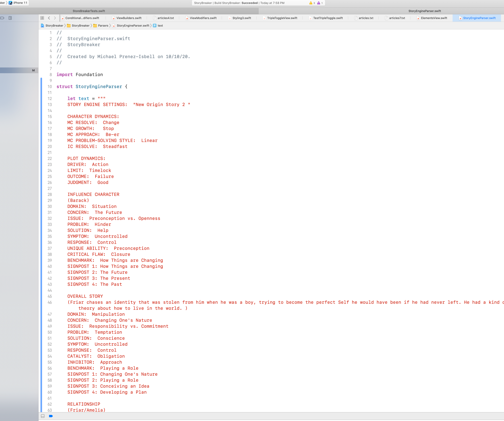
Task: Select the StoreBreakerTests.swift editor pane header
Action: coord(89,11)
